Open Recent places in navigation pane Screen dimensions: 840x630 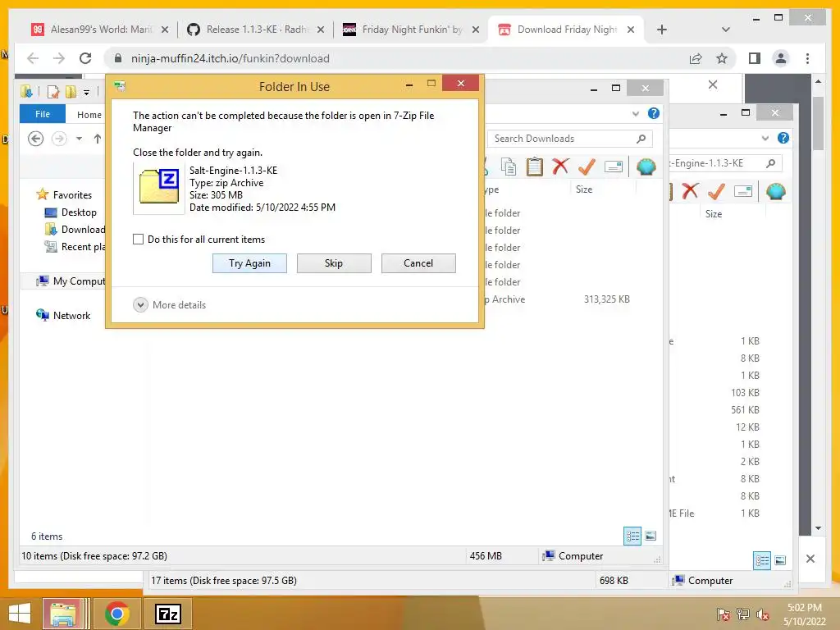75,246
